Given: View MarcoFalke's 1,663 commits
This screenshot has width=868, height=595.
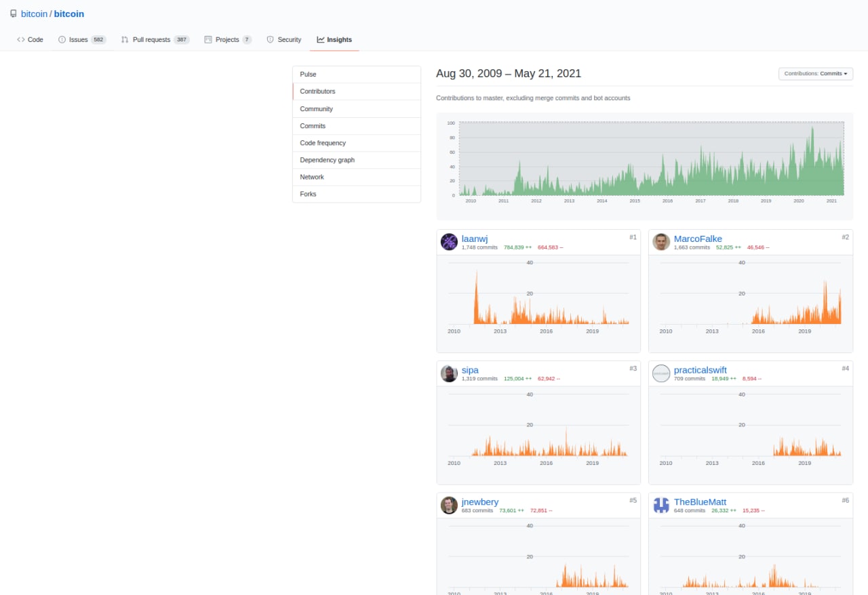Looking at the screenshot, I should click(x=692, y=247).
